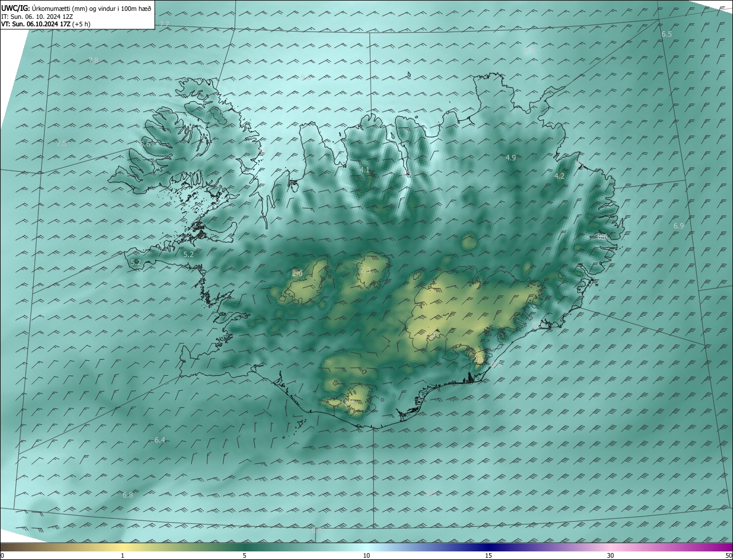Click the 6.5 value label on the map
The width and height of the screenshot is (733, 560).
pos(667,34)
